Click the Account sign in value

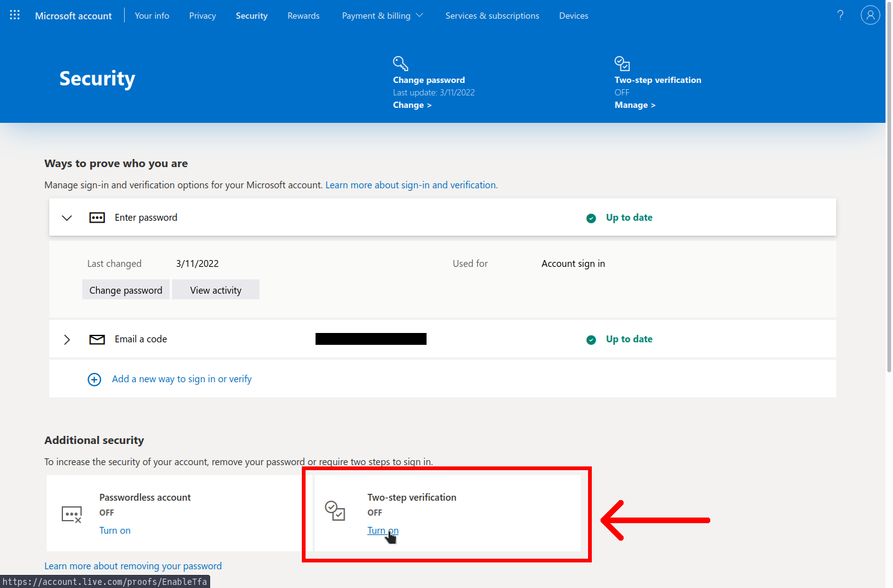573,264
